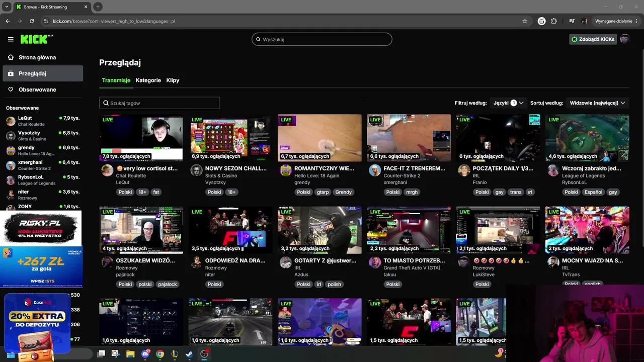644x362 pixels.
Task: Open MOCNY WJAZD NA S stream thumbnail
Action: (x=587, y=230)
